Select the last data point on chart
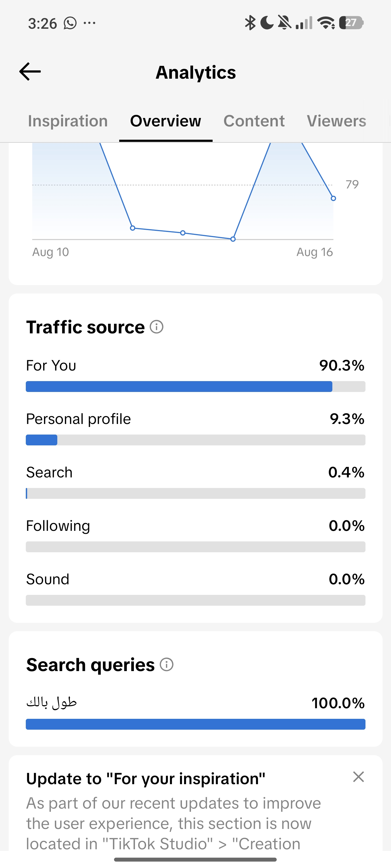The height and width of the screenshot is (868, 391). pyautogui.click(x=333, y=199)
